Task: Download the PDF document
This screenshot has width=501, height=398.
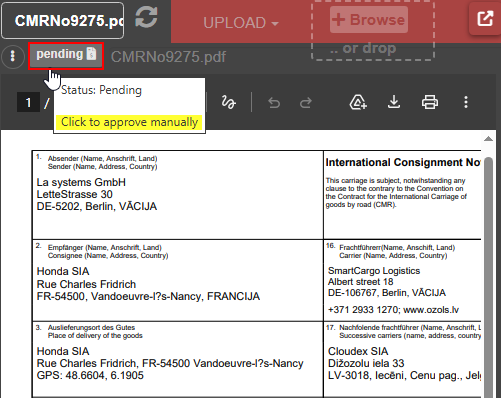Action: (x=394, y=102)
